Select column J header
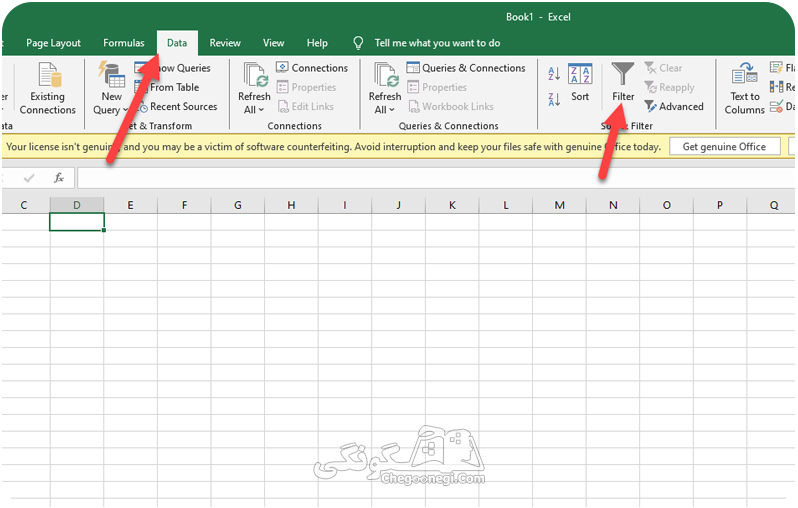This screenshot has height=508, width=798. pyautogui.click(x=398, y=205)
